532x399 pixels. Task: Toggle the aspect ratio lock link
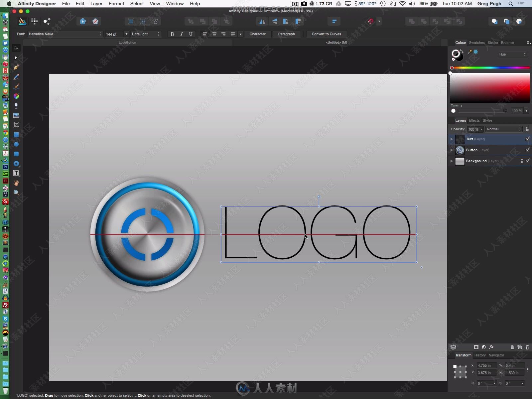pyautogui.click(x=528, y=369)
